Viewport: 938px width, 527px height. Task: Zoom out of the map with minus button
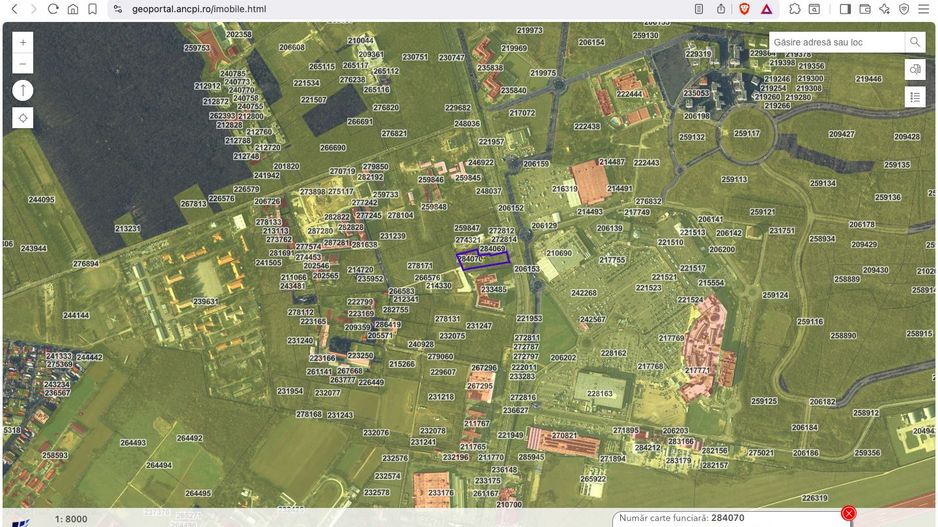[23, 63]
